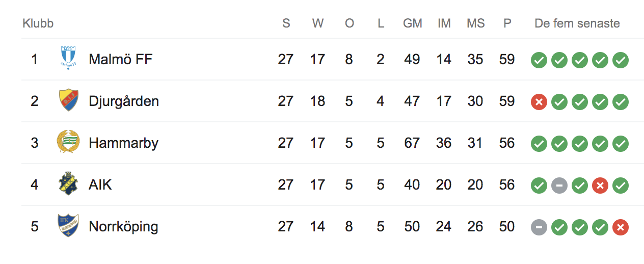Click the Hammarby club crest
The image size is (644, 264).
click(68, 142)
